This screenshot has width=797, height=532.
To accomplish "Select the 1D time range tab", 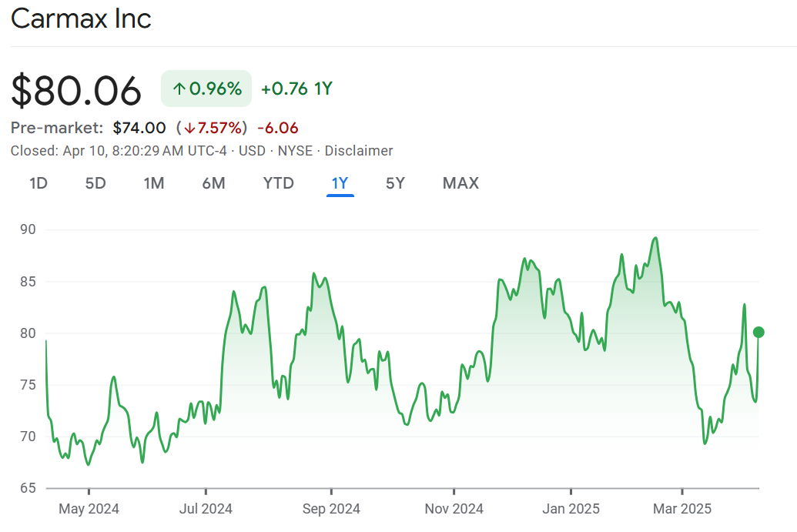I will click(x=39, y=183).
